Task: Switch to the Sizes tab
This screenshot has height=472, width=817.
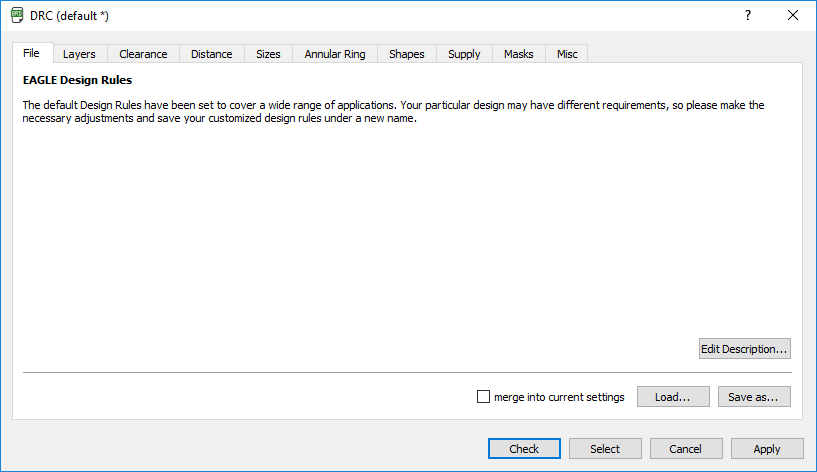Action: (x=268, y=54)
